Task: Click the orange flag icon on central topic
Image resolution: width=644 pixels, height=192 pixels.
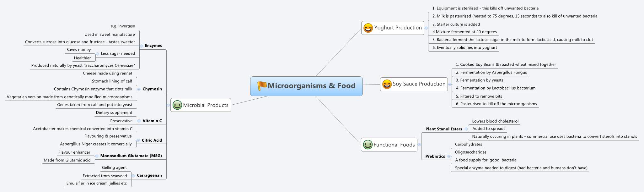Action: [x=261, y=85]
